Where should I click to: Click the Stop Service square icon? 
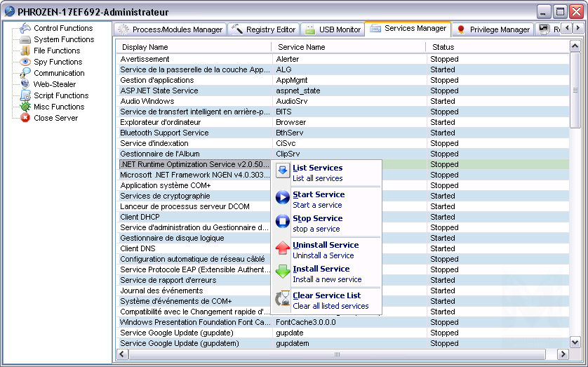click(x=282, y=222)
